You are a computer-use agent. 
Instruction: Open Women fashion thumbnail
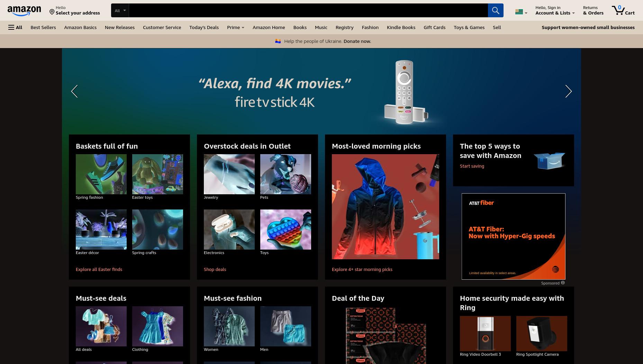pos(229,326)
